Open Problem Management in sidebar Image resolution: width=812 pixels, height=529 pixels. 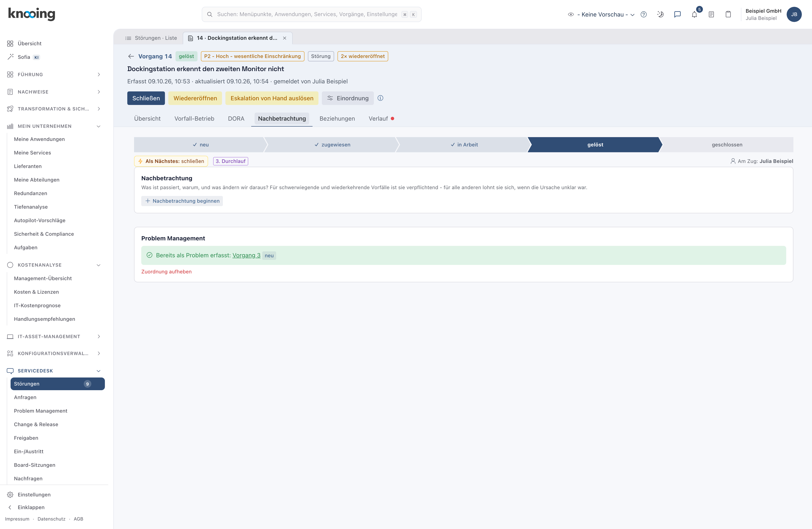(x=41, y=411)
